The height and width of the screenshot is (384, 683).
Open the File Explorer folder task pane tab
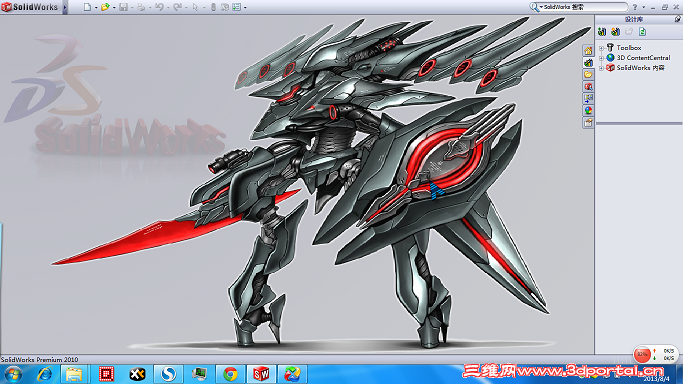pos(588,75)
